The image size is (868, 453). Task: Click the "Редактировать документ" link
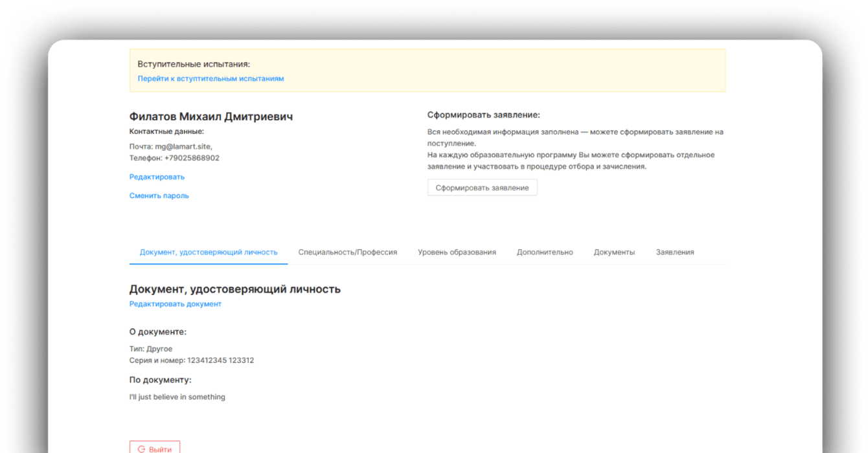pos(176,304)
